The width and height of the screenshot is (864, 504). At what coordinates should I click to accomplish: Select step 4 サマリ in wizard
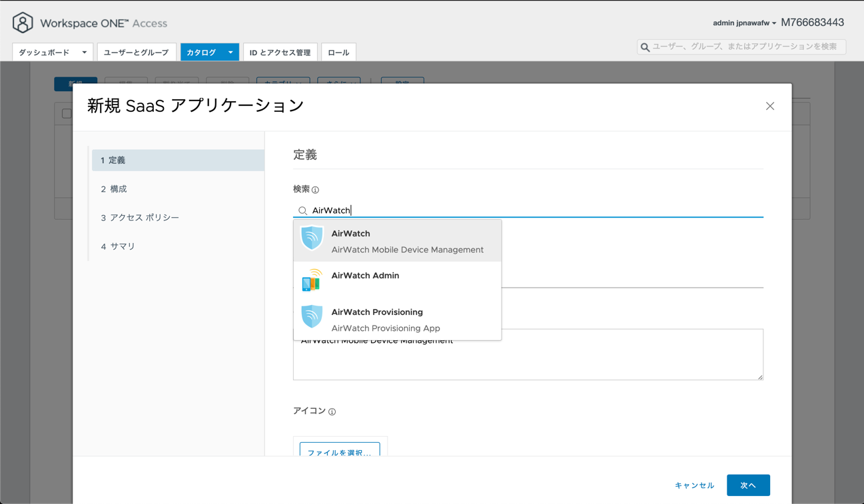[x=178, y=246]
